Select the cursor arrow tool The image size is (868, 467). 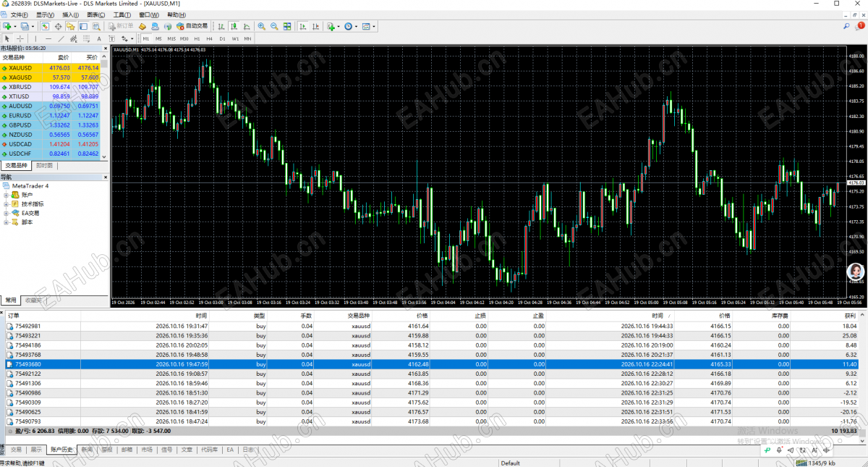click(7, 38)
